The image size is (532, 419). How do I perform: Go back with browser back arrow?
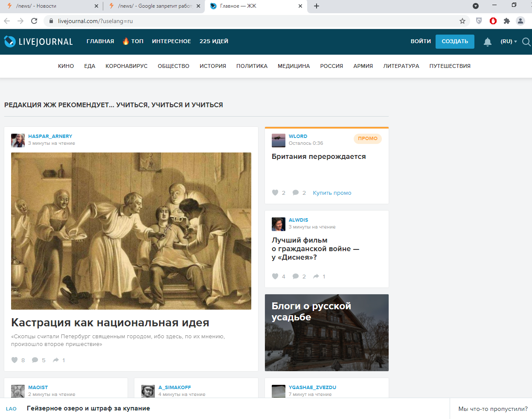click(7, 21)
